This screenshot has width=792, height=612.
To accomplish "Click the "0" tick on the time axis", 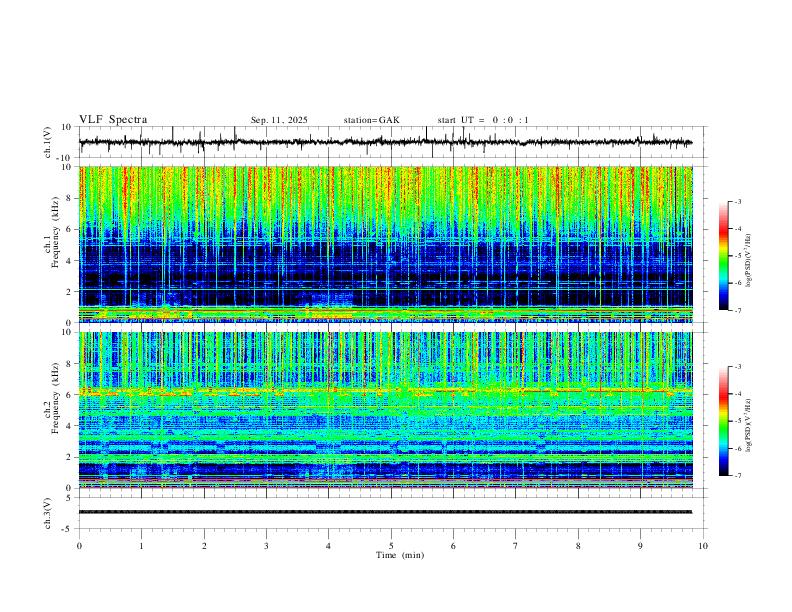I will click(79, 546).
